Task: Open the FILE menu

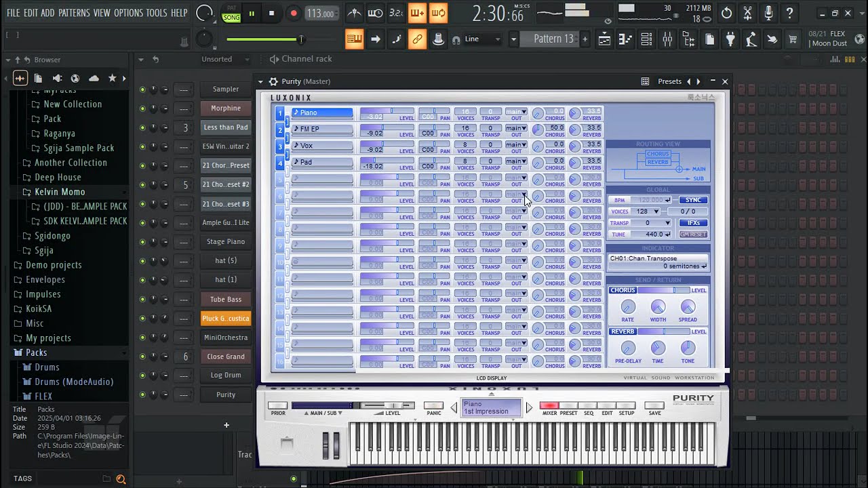Action: pos(13,13)
